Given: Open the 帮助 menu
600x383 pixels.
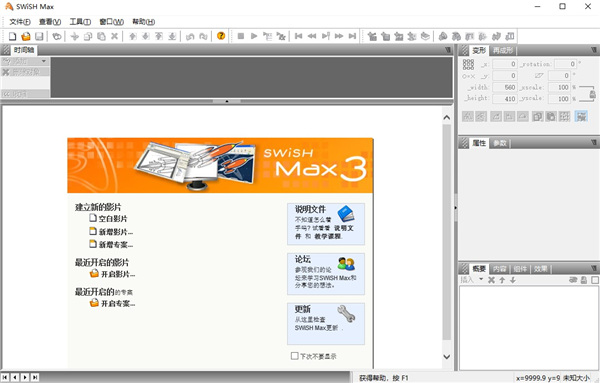Looking at the screenshot, I should tap(143, 22).
